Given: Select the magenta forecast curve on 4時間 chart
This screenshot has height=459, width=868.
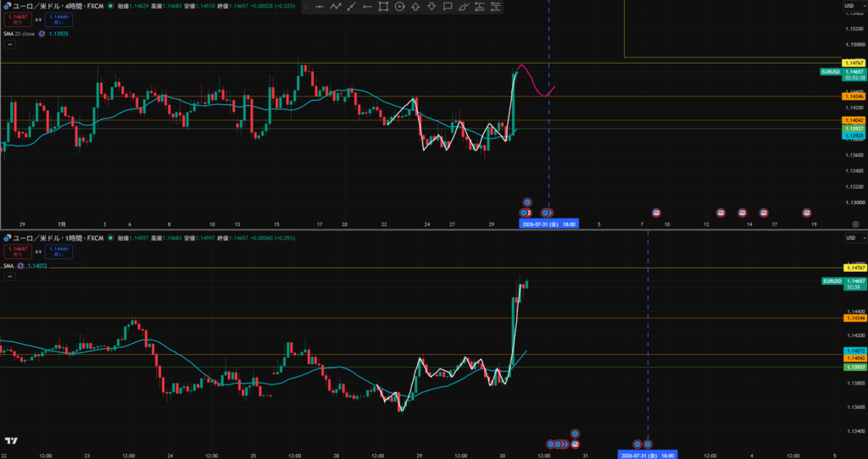Looking at the screenshot, I should (536, 81).
